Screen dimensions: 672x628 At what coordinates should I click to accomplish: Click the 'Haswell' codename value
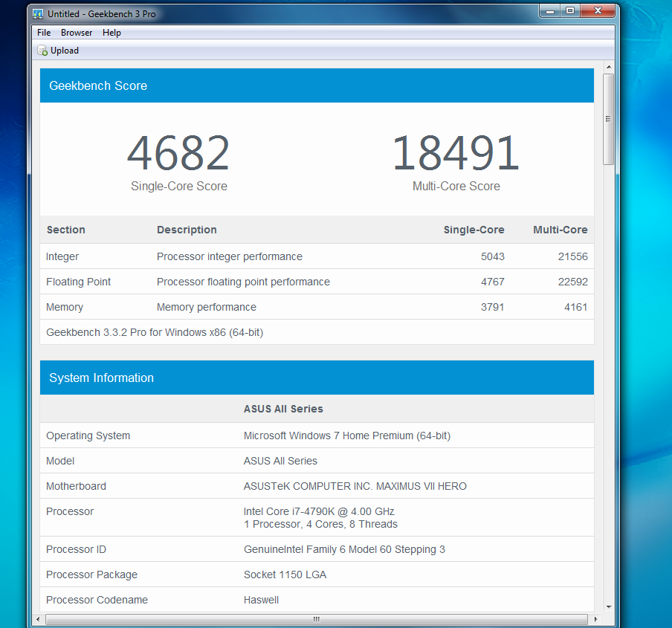tap(261, 601)
